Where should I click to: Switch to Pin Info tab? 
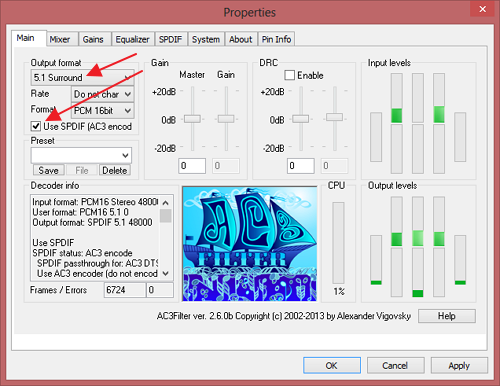[276, 39]
